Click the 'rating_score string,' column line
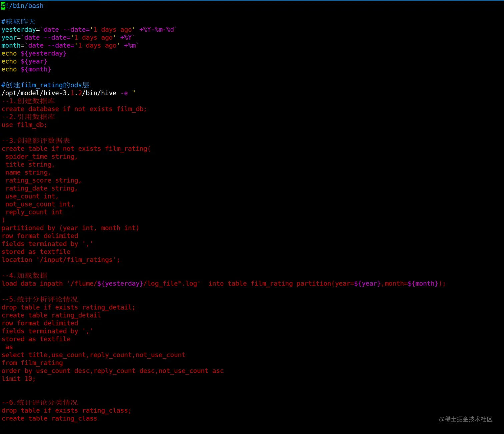 (x=43, y=181)
